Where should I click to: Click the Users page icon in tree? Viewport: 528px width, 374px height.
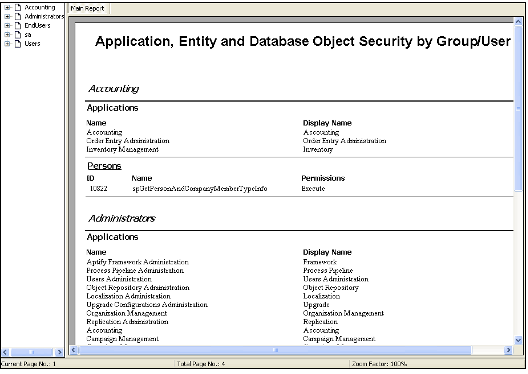click(x=18, y=44)
